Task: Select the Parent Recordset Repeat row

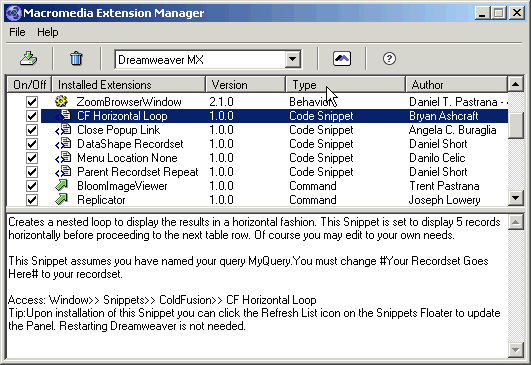Action: 257,172
